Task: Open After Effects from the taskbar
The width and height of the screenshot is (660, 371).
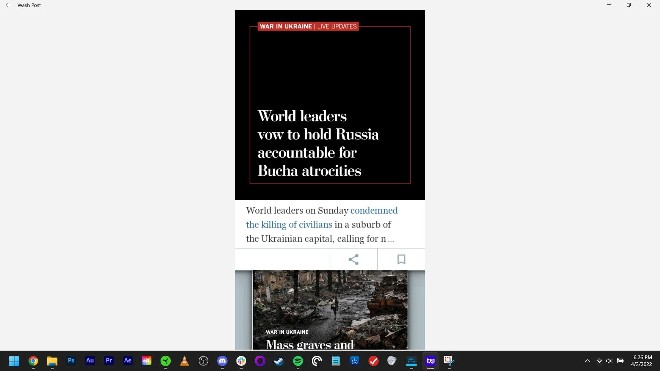Action: tap(128, 361)
